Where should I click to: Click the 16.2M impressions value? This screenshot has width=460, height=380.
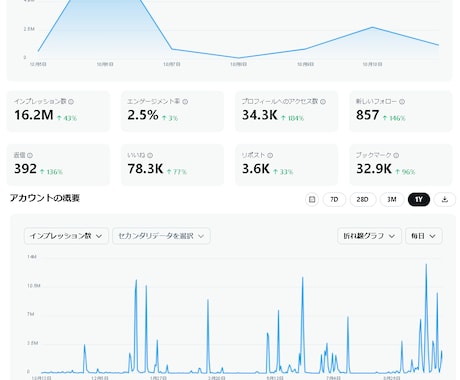(x=34, y=115)
